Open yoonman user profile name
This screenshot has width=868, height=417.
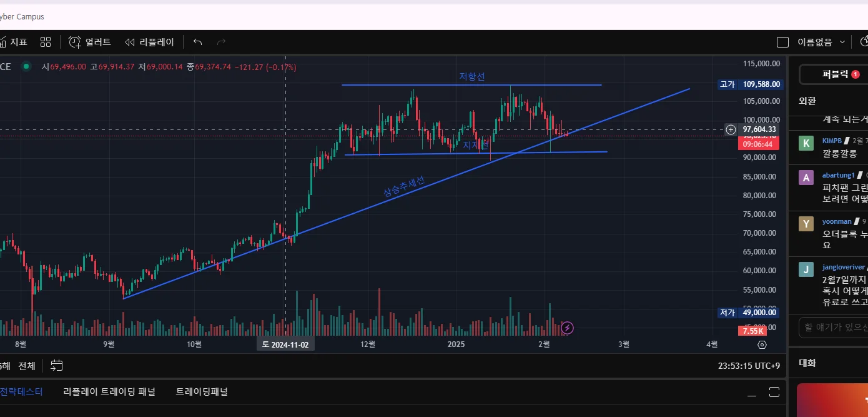(837, 221)
